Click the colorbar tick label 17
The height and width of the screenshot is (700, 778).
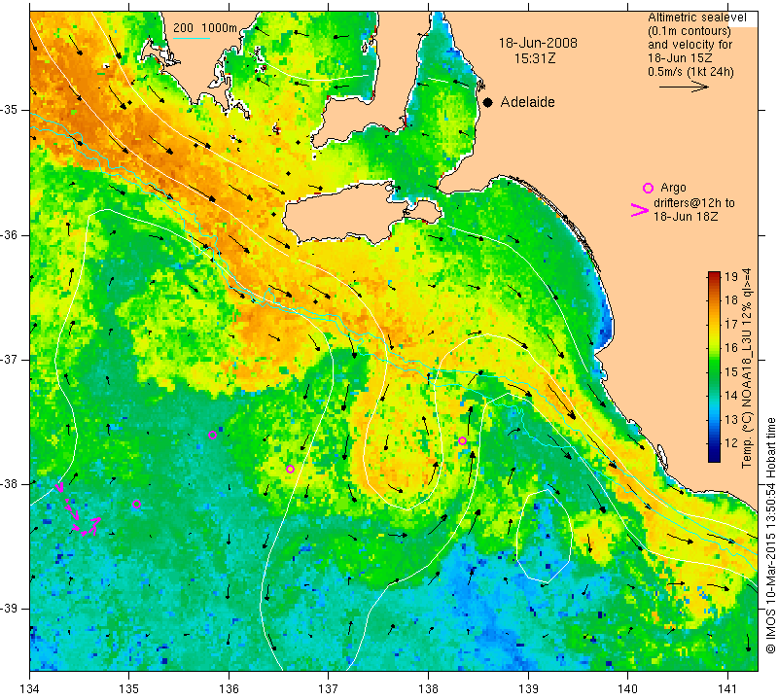(x=731, y=325)
